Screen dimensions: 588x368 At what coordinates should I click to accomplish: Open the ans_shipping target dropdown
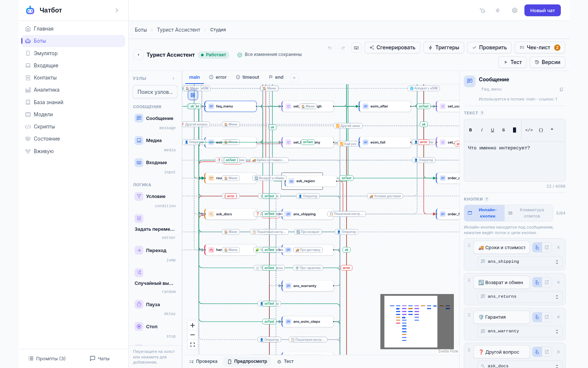coord(520,262)
